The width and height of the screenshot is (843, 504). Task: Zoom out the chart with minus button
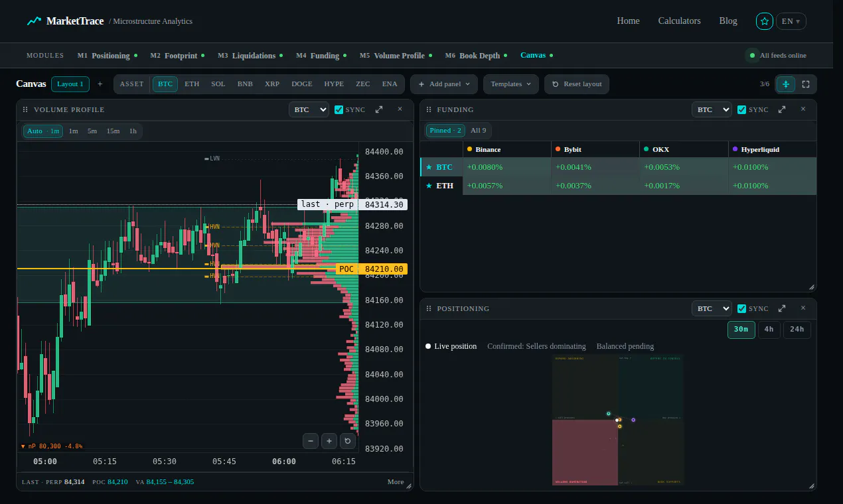click(311, 440)
